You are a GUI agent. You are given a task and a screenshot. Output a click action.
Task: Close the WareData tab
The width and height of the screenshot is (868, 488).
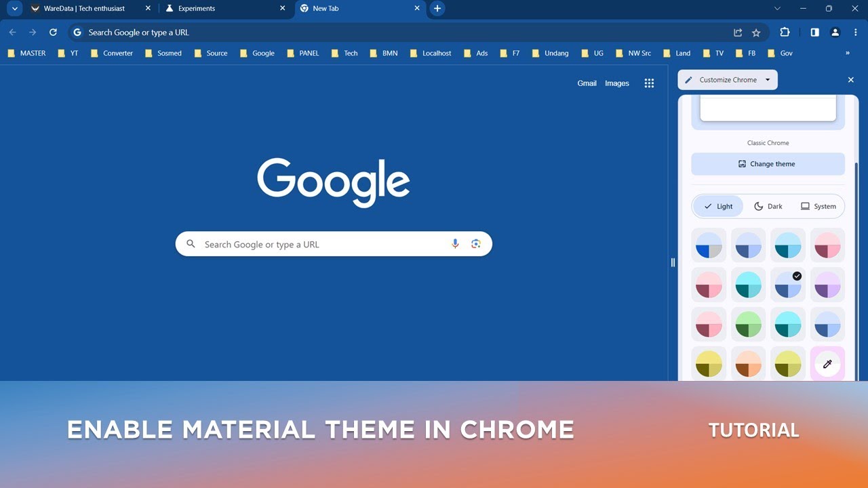148,9
